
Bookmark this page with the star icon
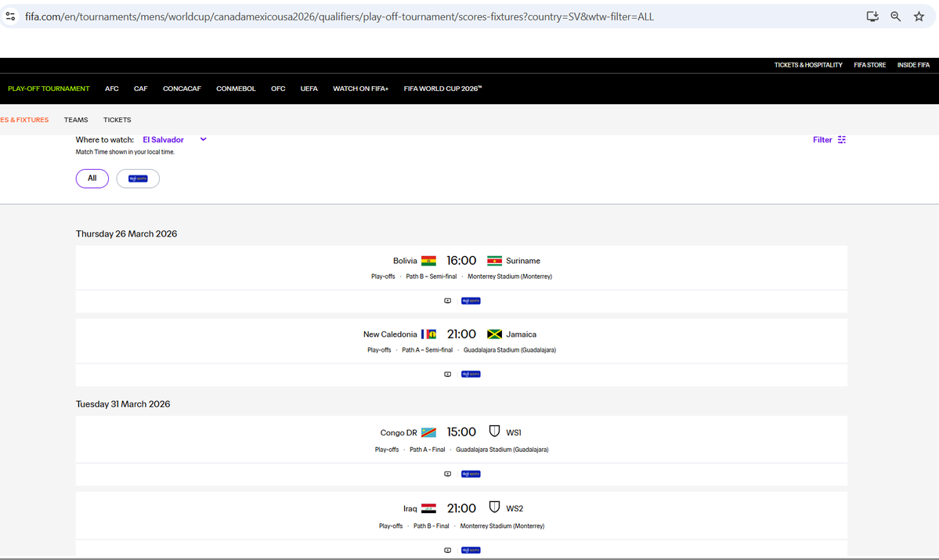[x=919, y=16]
